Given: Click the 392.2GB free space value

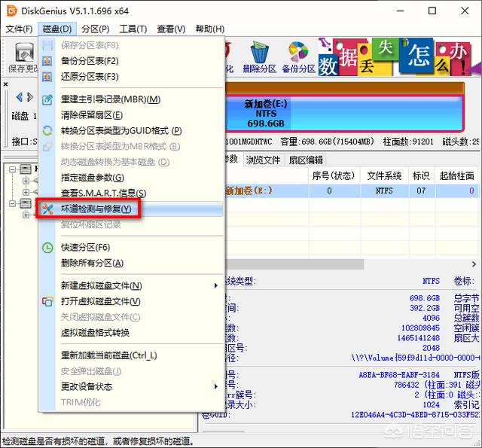Looking at the screenshot, I should (425, 308).
